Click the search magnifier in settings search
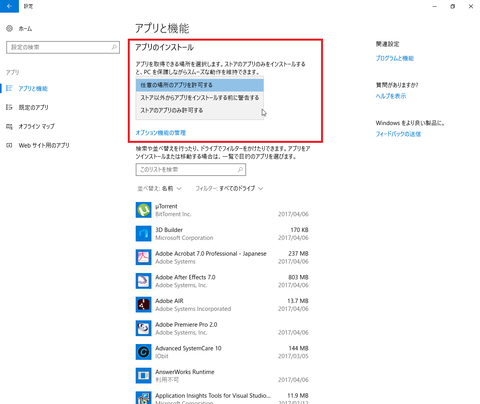The width and height of the screenshot is (480, 404). (114, 47)
